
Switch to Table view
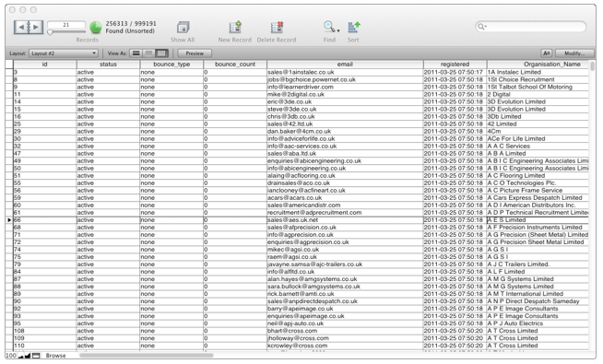(x=161, y=53)
